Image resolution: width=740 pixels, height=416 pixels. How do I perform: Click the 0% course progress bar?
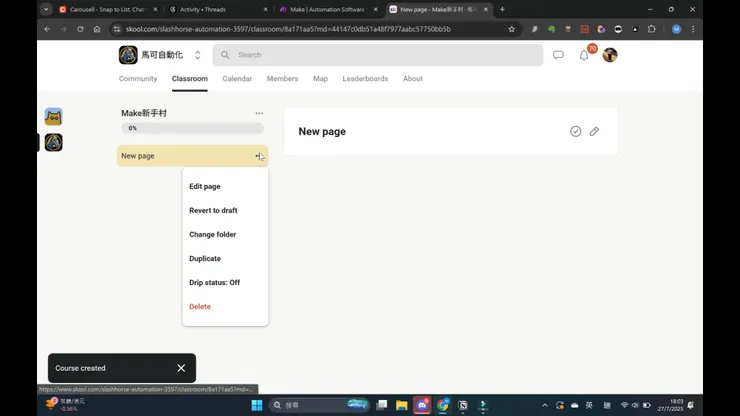point(192,128)
